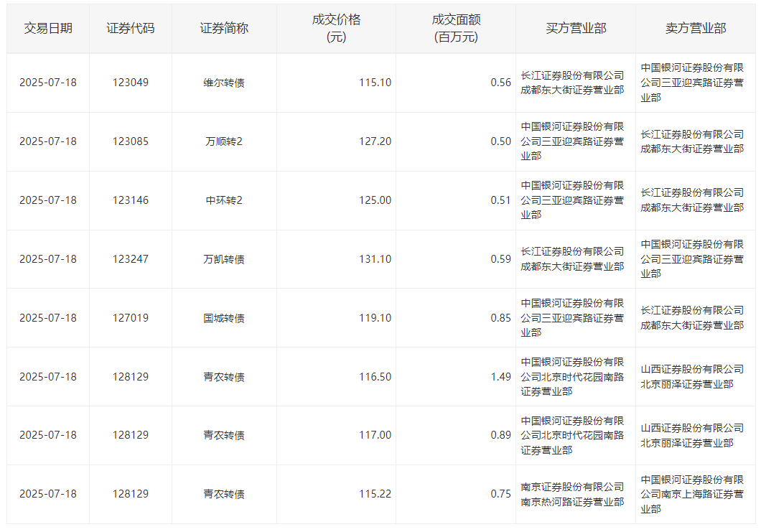The width and height of the screenshot is (761, 532).
Task: Select security code 123146
Action: (x=131, y=200)
